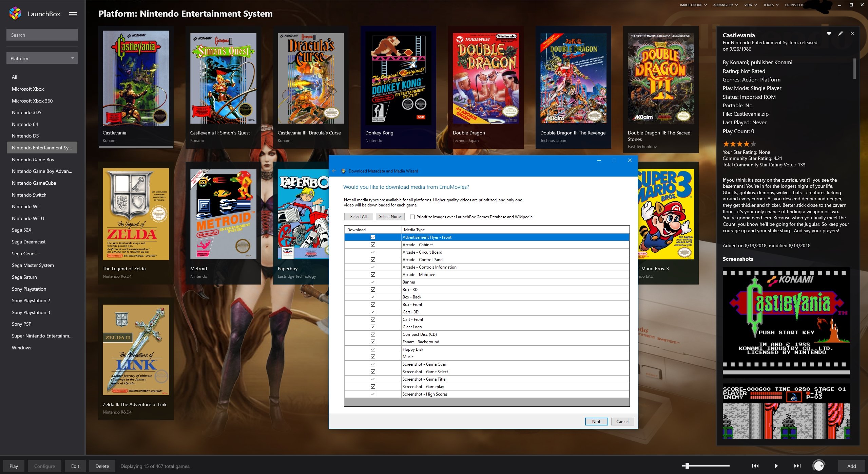Viewport: 868px width, 474px height.
Task: Skip to previous music track
Action: click(x=755, y=466)
